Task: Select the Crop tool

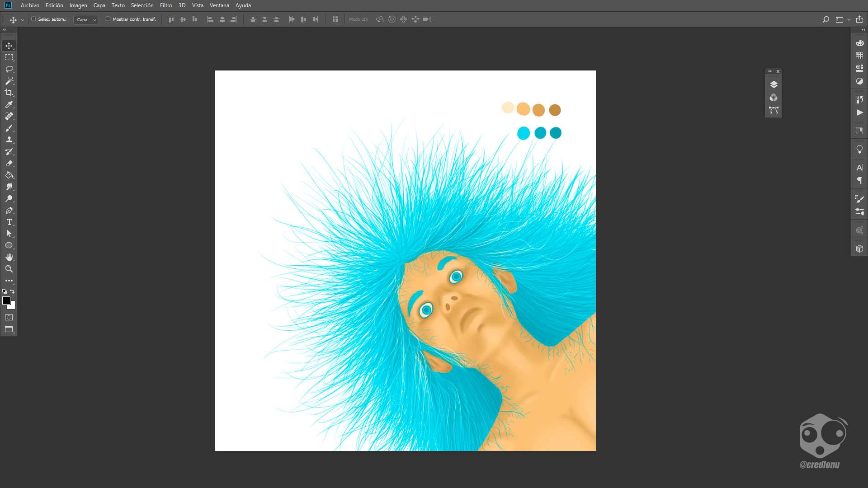Action: point(9,93)
